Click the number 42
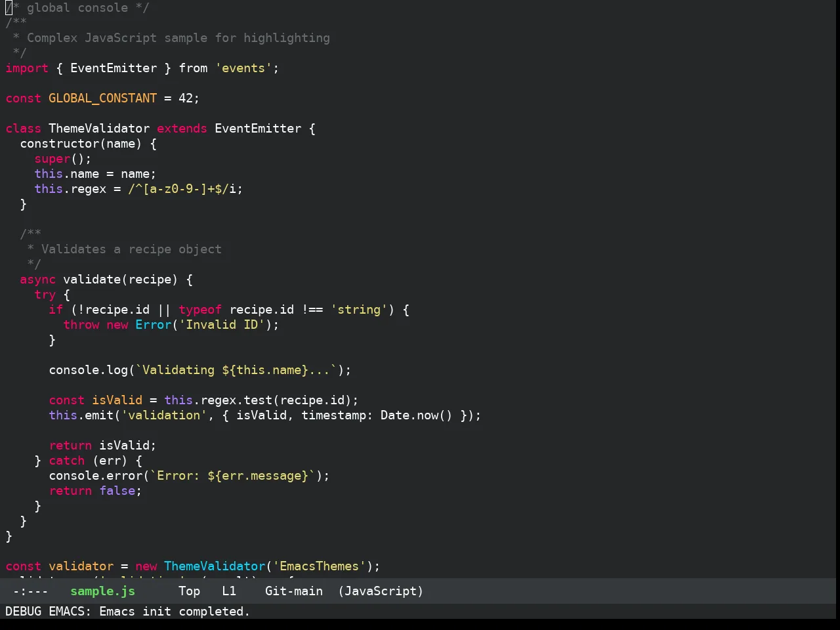The image size is (840, 630). (186, 98)
